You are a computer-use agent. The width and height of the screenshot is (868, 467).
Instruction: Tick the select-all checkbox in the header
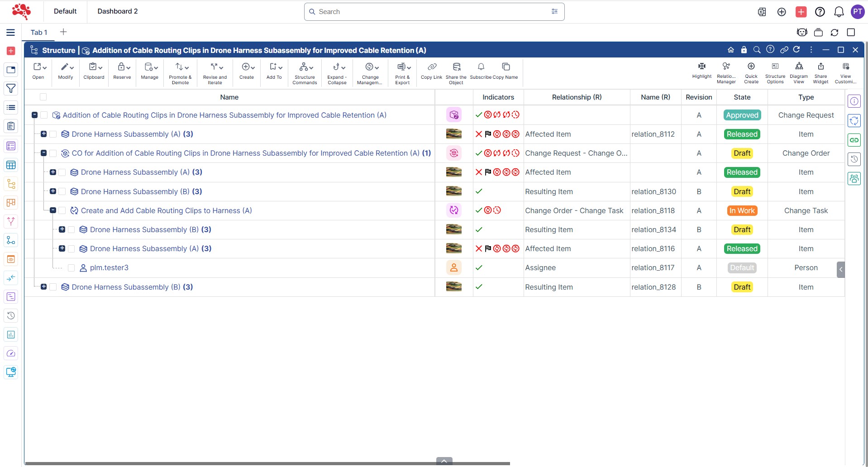tap(43, 97)
